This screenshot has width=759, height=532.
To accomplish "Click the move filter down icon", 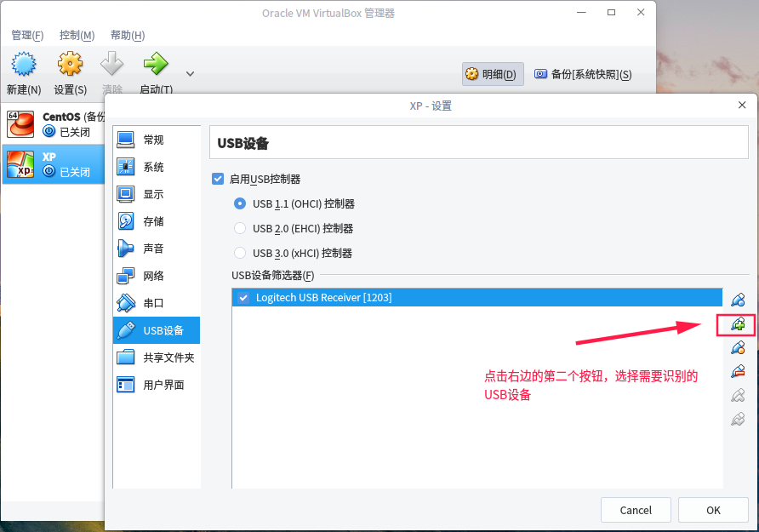I will [738, 419].
